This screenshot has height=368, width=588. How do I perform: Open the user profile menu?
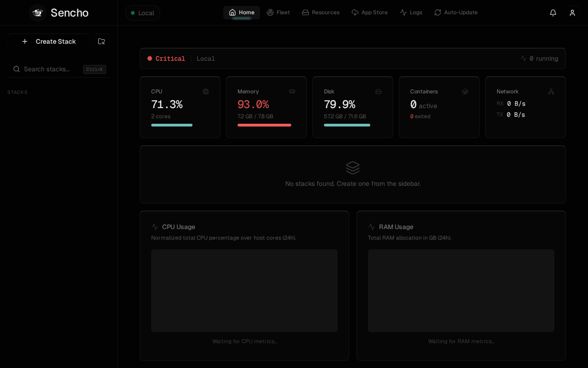[572, 13]
